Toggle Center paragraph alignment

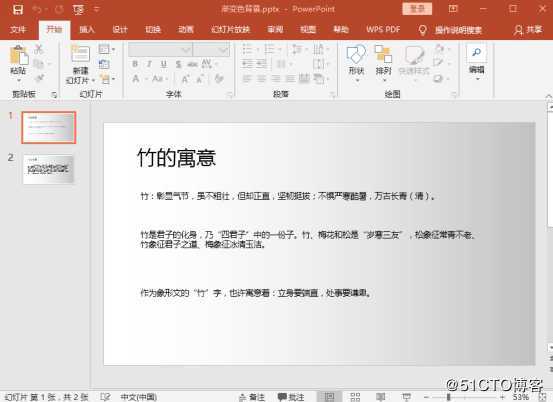[261, 79]
